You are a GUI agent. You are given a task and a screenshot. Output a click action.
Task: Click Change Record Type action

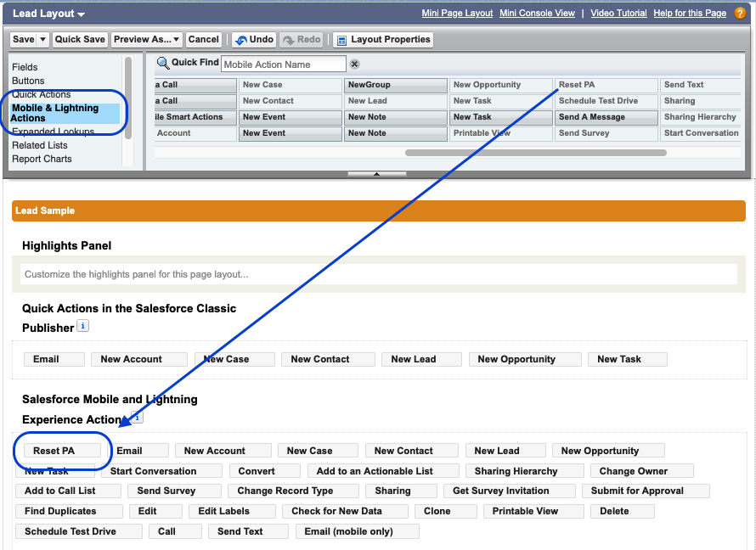[x=293, y=491]
